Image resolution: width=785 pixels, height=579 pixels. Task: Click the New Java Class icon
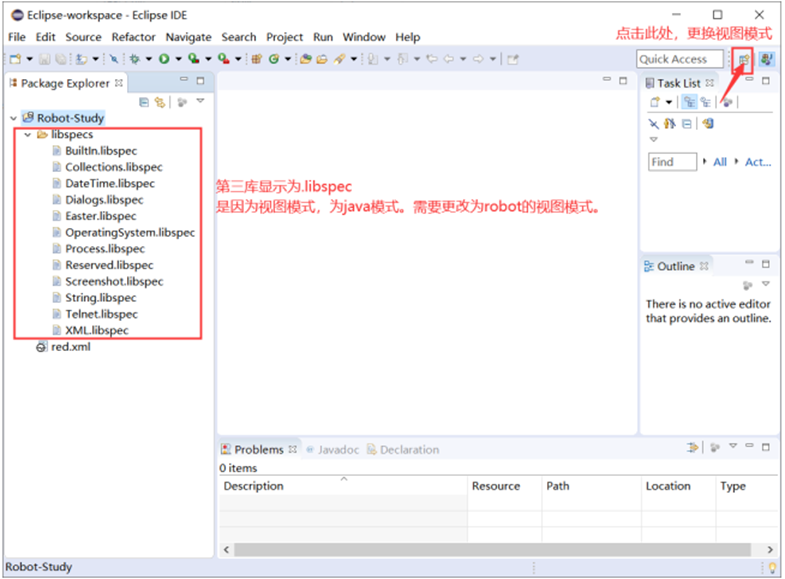pyautogui.click(x=273, y=59)
